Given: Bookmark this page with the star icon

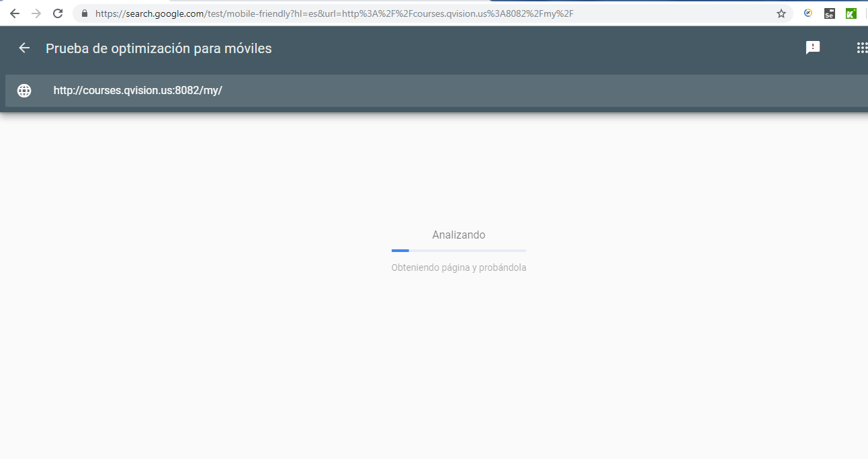Looking at the screenshot, I should click(781, 13).
